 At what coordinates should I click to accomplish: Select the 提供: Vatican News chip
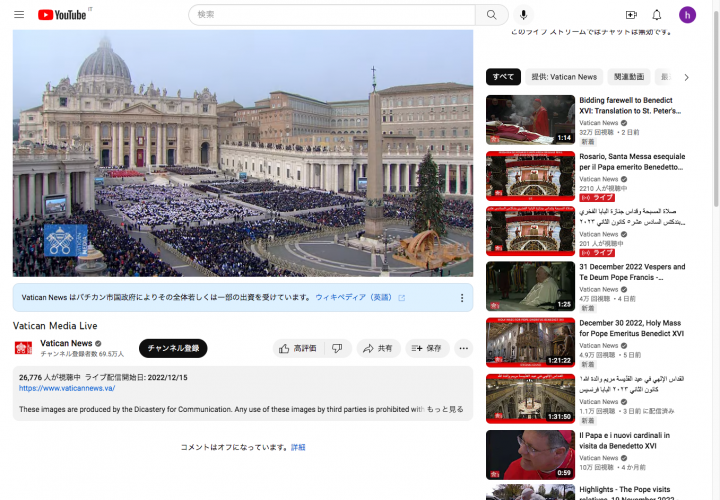(x=564, y=77)
